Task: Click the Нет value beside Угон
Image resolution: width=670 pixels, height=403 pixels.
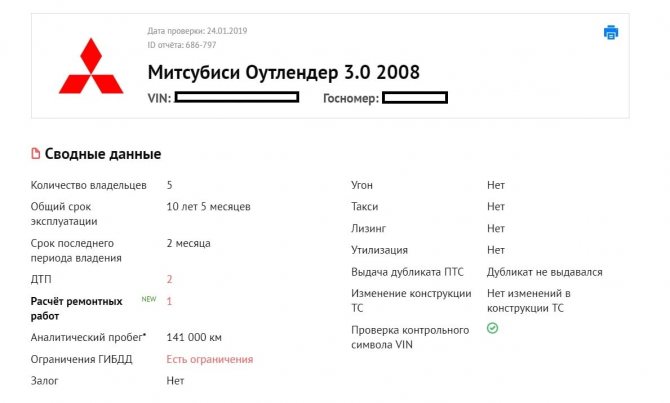Action: tap(496, 185)
